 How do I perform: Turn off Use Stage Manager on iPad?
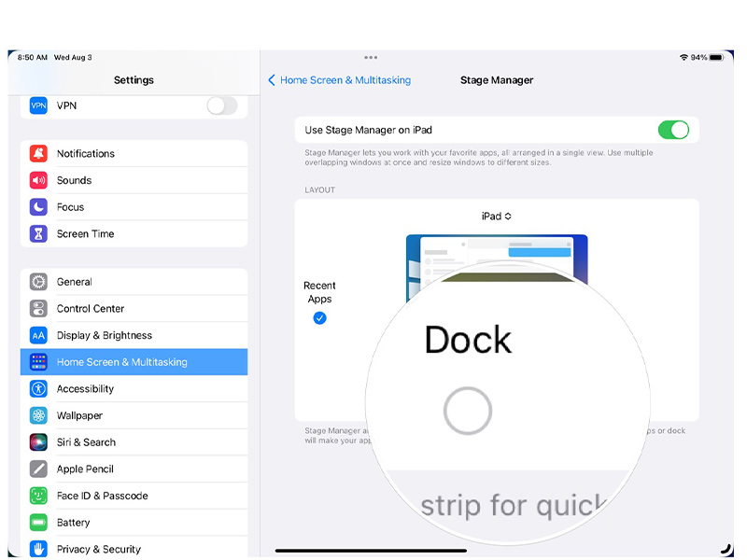(673, 130)
